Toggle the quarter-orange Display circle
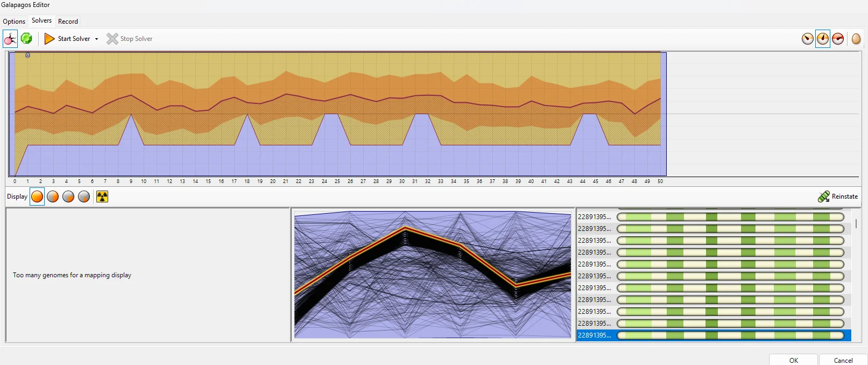 coord(68,196)
